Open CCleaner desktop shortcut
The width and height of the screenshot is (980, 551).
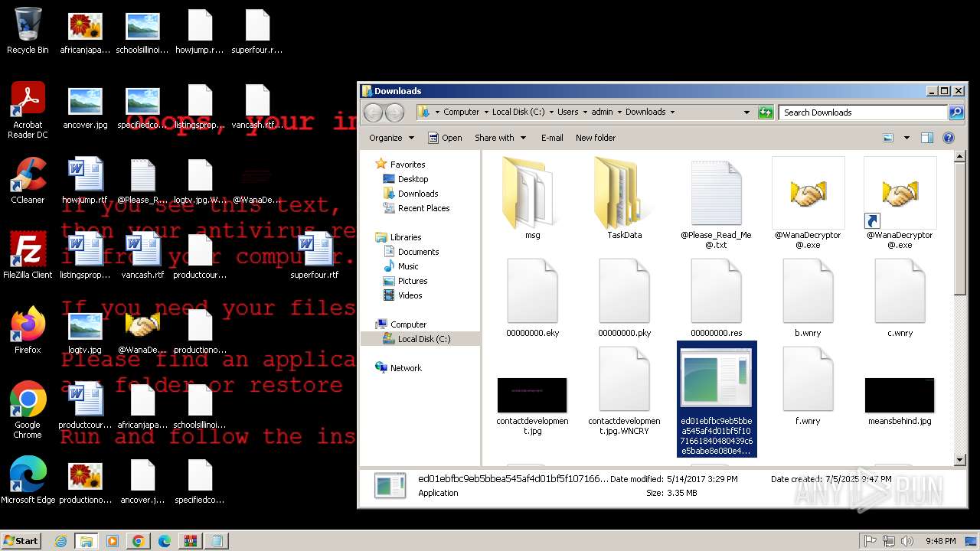click(28, 181)
